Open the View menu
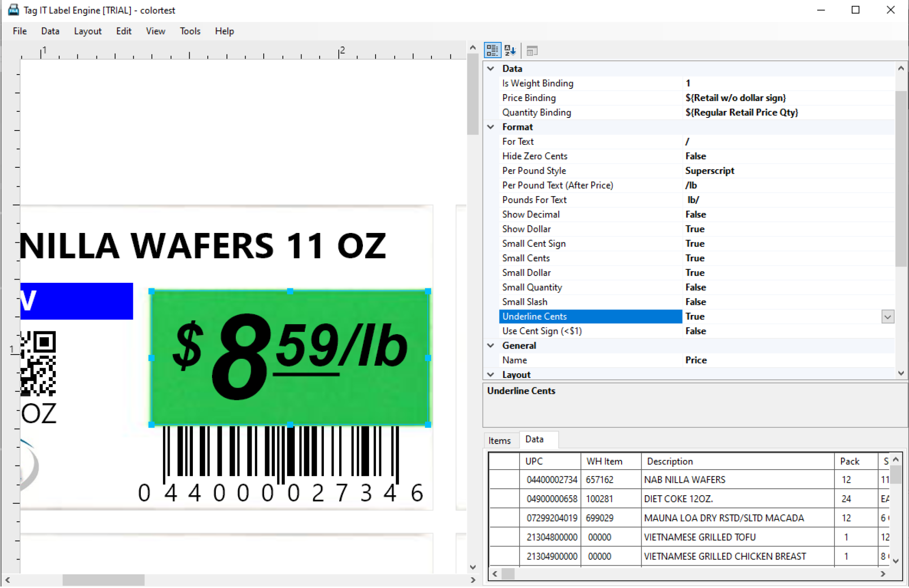 tap(155, 31)
